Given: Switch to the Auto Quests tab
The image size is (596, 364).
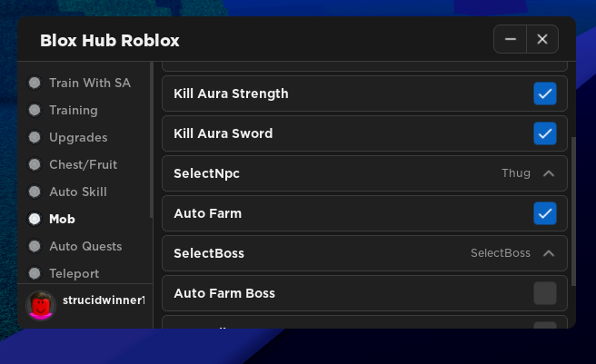Looking at the screenshot, I should click(x=85, y=246).
